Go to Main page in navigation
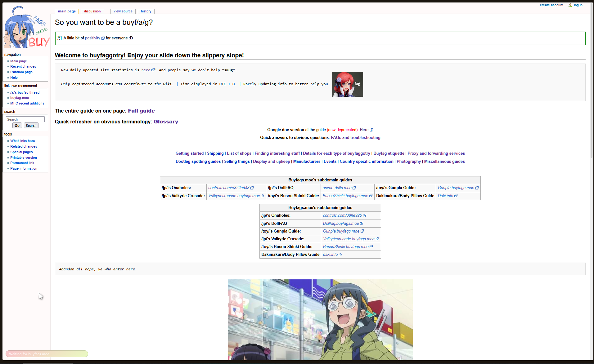The height and width of the screenshot is (364, 594). (x=19, y=61)
